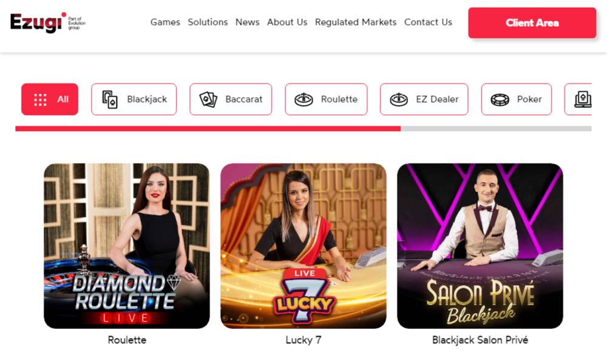
Task: Open the Lucky 7 game thumbnail
Action: click(x=303, y=246)
